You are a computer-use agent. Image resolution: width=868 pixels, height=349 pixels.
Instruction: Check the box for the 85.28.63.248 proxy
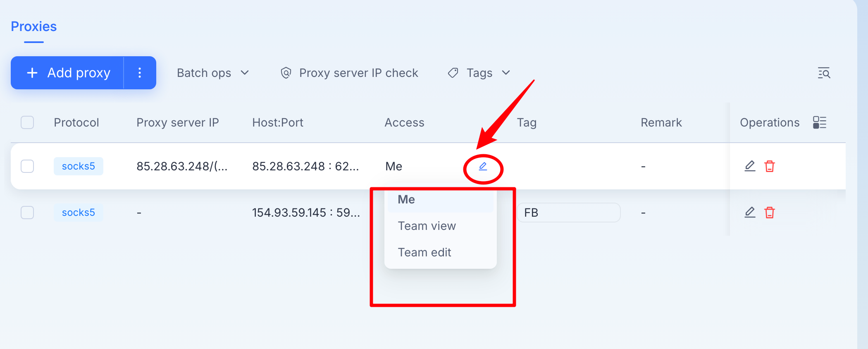pyautogui.click(x=27, y=166)
